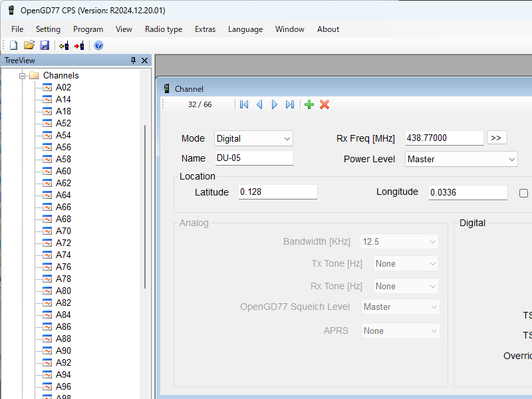Click the Name field containing DU-05
Screen dimensions: 532x399
coord(253,158)
